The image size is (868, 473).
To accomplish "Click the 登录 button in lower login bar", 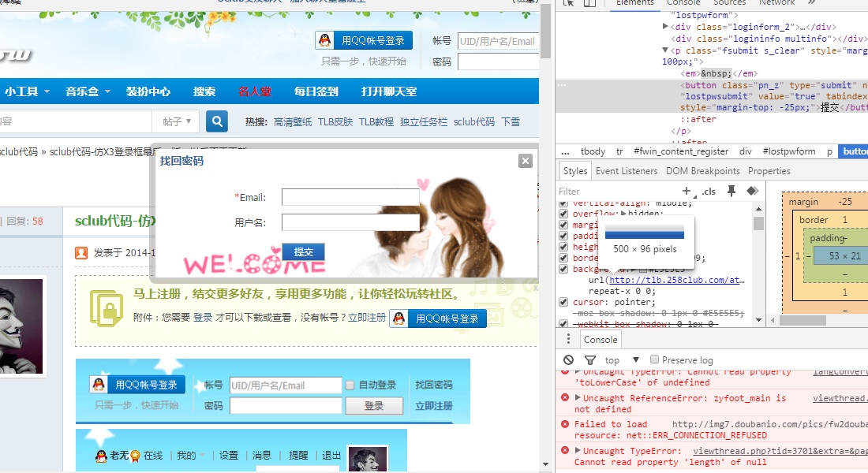I will (374, 405).
